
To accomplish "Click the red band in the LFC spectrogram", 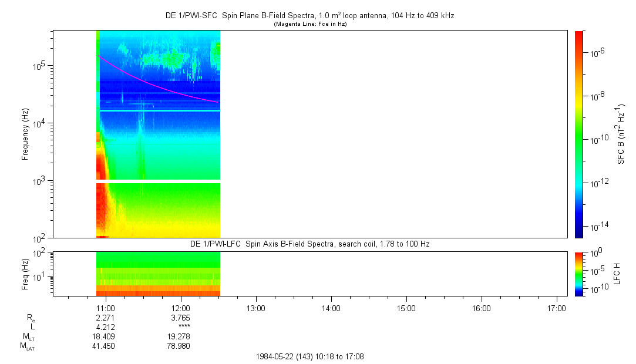I will (x=159, y=292).
